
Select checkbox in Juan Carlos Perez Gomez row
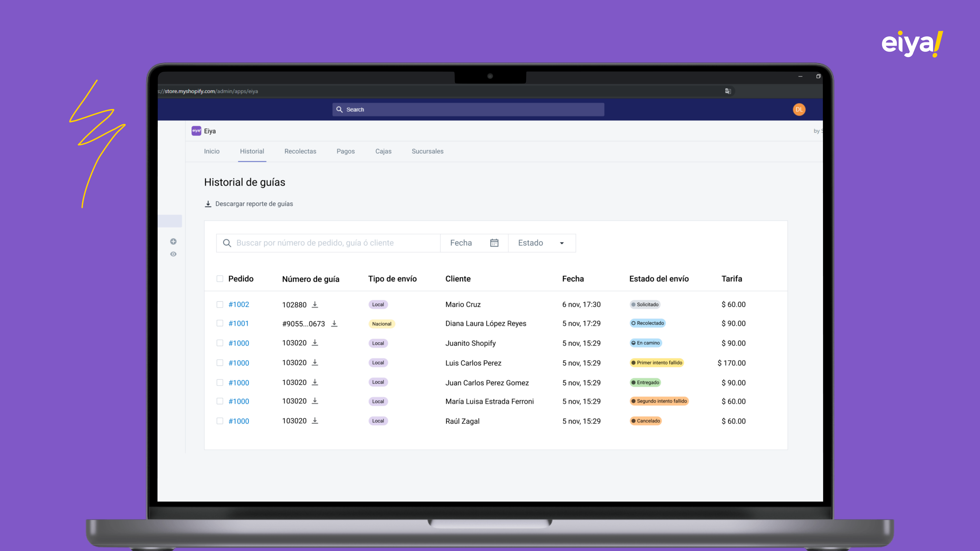coord(220,383)
